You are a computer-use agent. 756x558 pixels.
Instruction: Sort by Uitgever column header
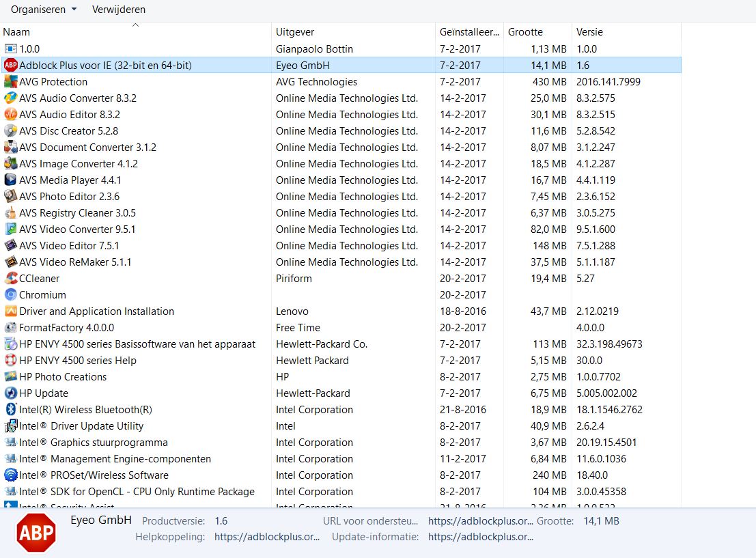(295, 32)
